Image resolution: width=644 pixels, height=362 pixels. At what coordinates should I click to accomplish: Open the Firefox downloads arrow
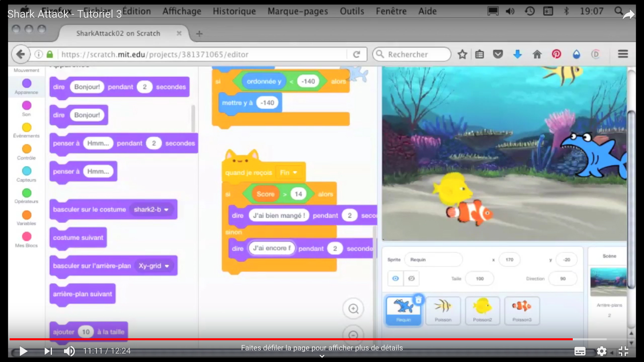(518, 54)
